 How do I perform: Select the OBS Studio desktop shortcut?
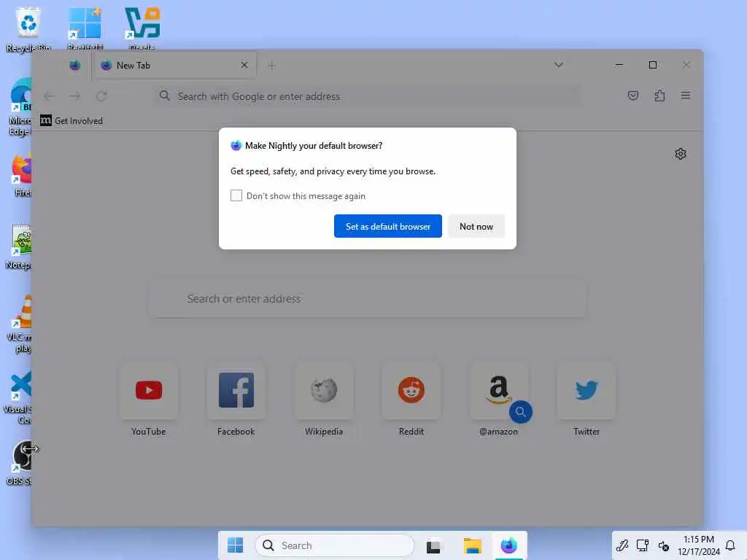pyautogui.click(x=20, y=463)
